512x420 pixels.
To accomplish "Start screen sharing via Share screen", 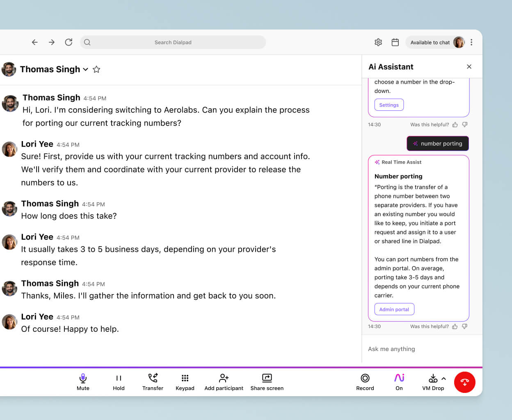I will [x=267, y=382].
